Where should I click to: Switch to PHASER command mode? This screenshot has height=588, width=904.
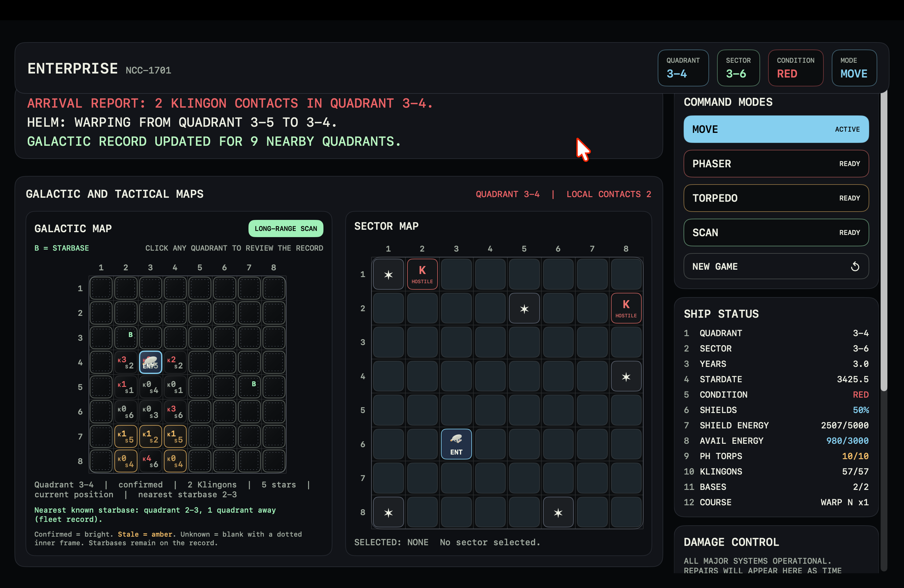point(775,164)
